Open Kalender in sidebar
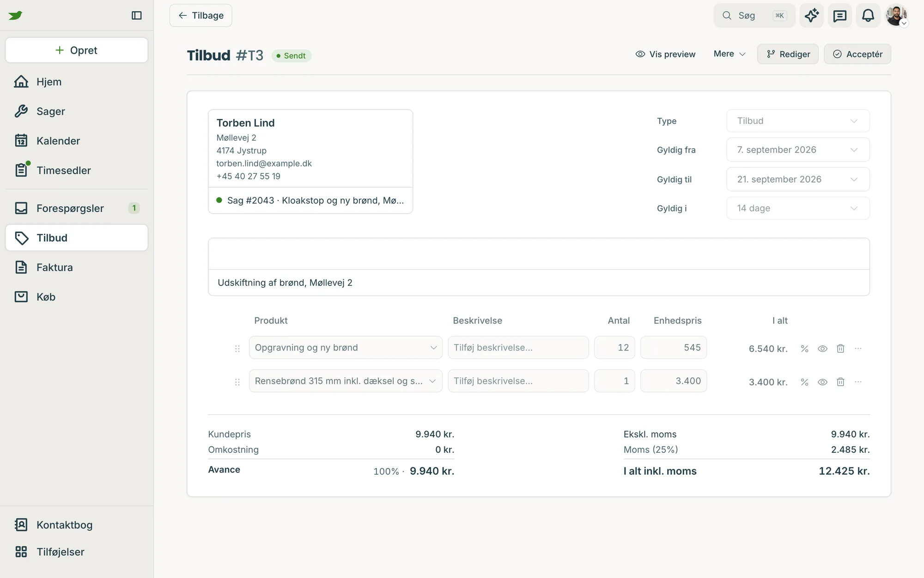The width and height of the screenshot is (924, 578). pyautogui.click(x=77, y=141)
